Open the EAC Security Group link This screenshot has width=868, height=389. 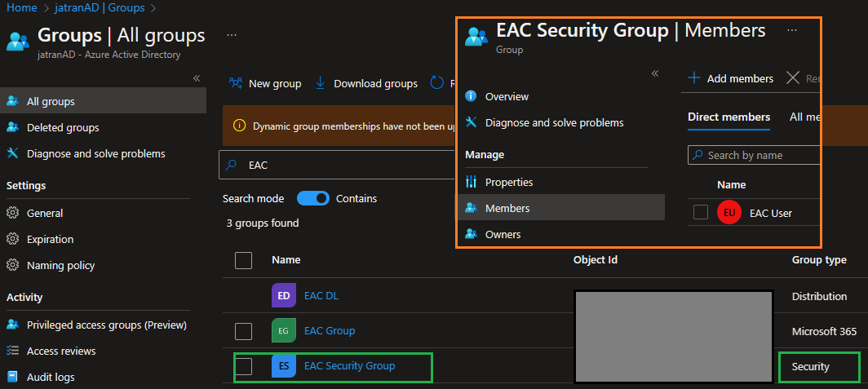tap(349, 366)
